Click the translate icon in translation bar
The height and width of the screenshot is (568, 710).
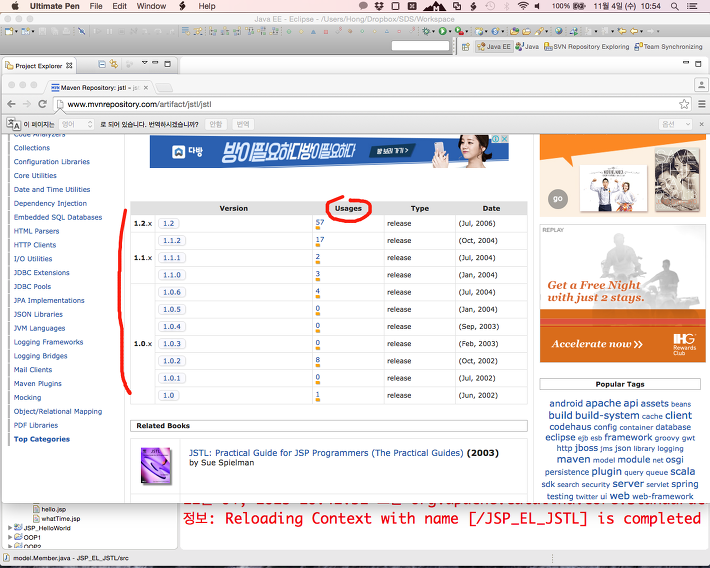(x=14, y=124)
